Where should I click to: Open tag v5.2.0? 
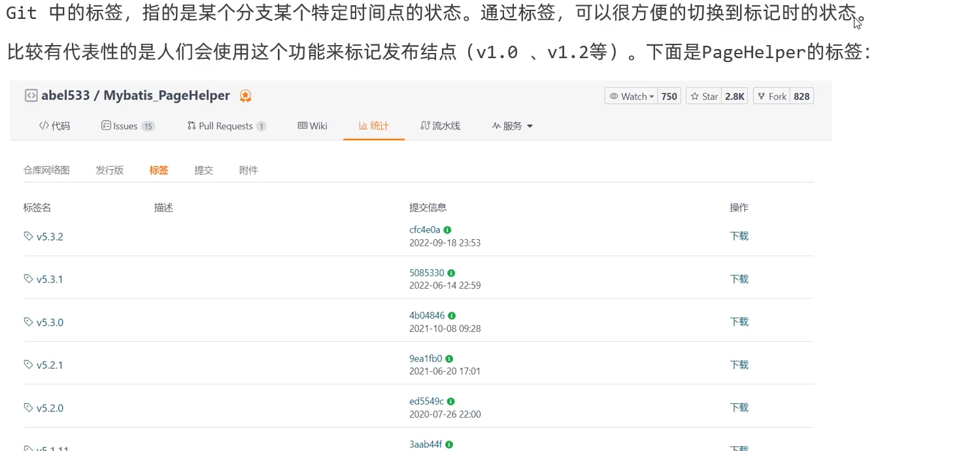[50, 407]
